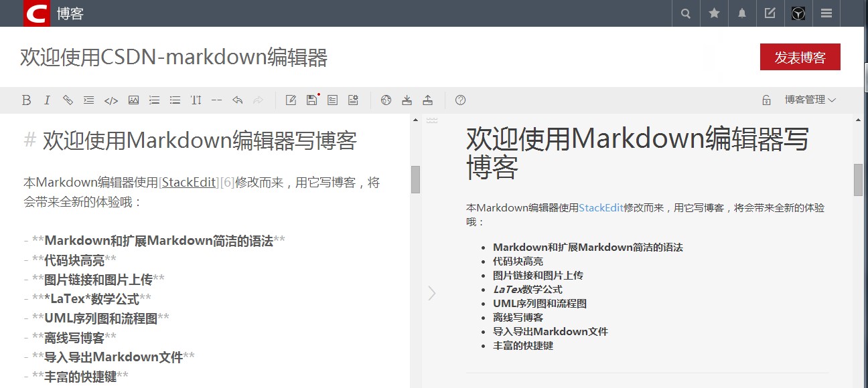Click the editor heading '# 欢迎使用Markdown编辑器写博客'

pos(190,141)
